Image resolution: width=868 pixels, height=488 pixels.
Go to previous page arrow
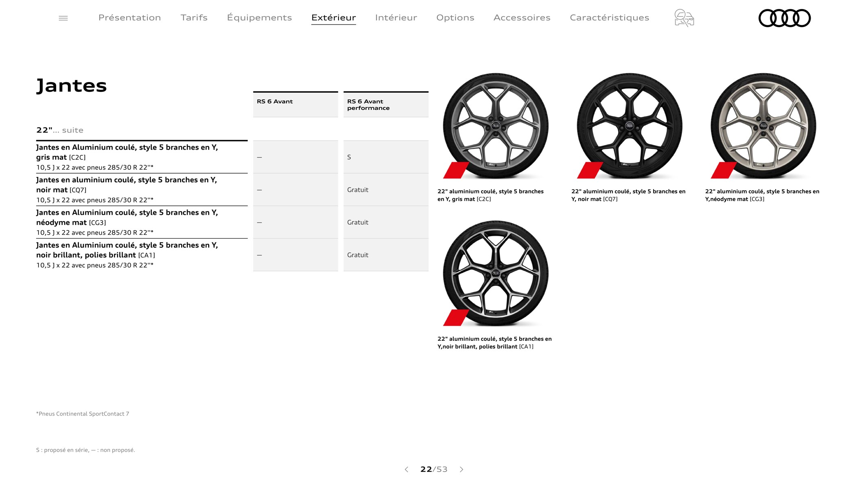407,469
